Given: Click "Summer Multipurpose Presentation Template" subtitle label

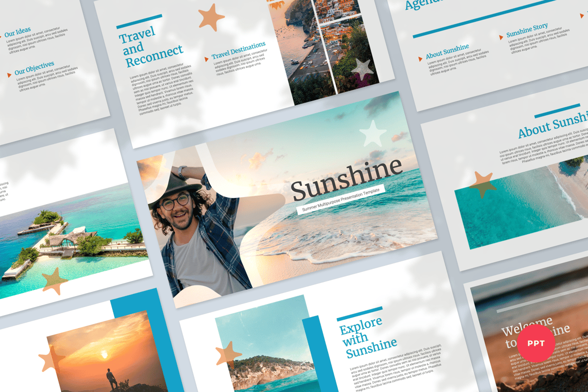Looking at the screenshot, I should pos(341,200).
